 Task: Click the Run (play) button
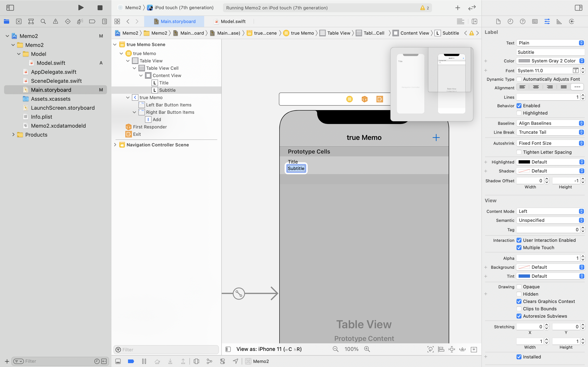coord(81,8)
